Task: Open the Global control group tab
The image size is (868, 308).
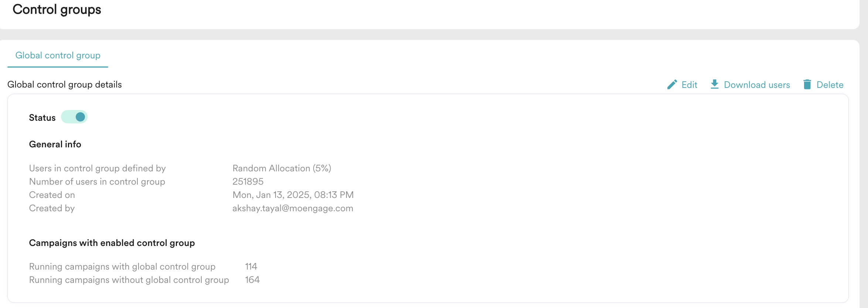Action: tap(58, 55)
